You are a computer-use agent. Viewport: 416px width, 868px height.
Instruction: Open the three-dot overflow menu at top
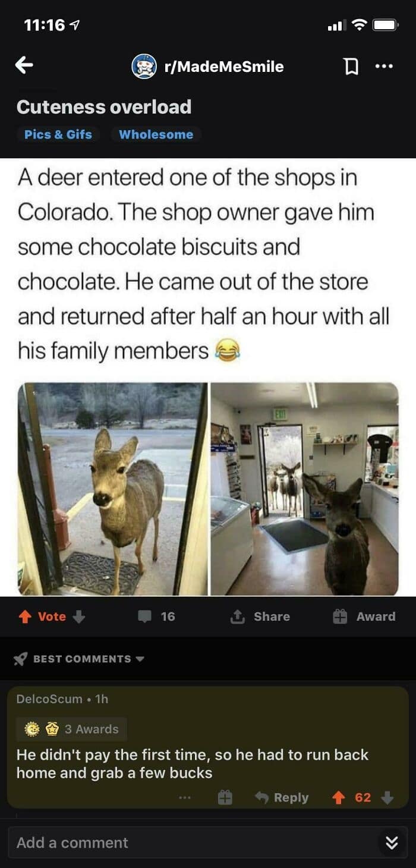[x=385, y=67]
